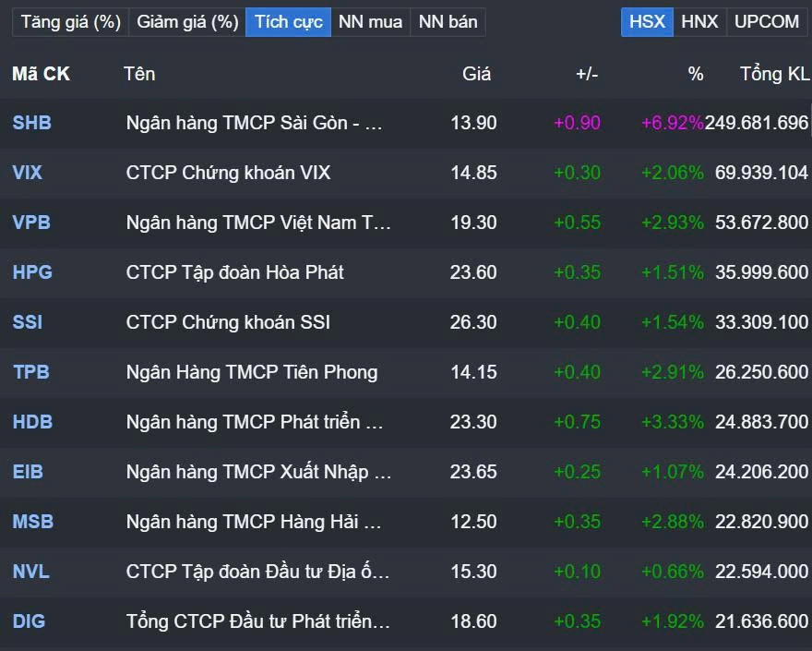Switch to the Giảm giá (%) tab
The image size is (812, 651).
pos(187,22)
